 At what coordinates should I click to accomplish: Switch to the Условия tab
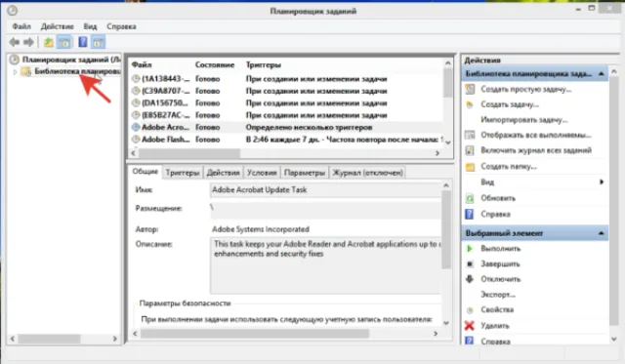point(262,173)
